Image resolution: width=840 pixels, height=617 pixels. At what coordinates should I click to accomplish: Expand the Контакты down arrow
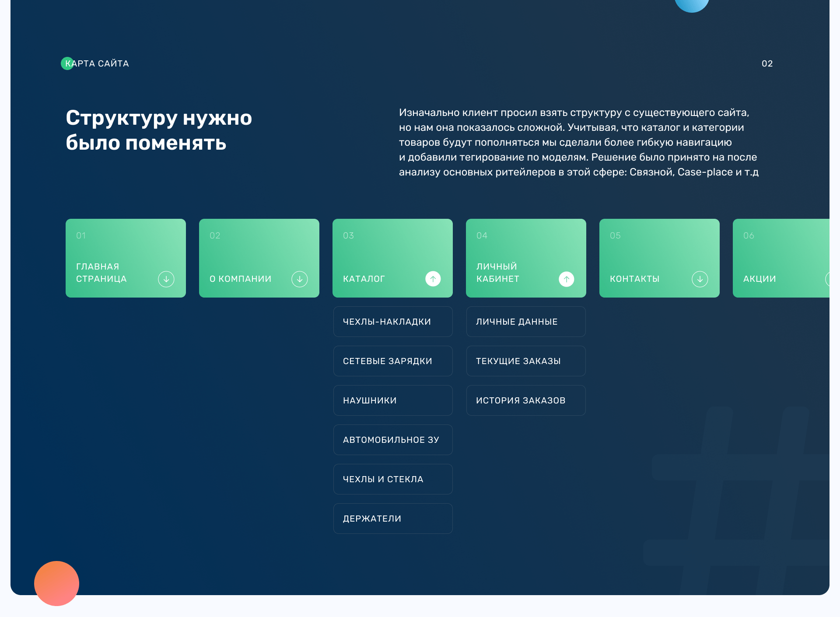click(700, 279)
